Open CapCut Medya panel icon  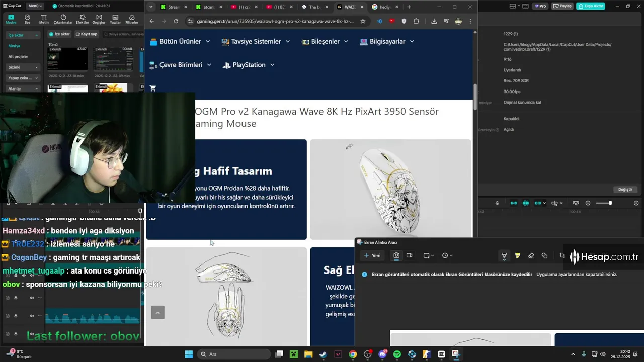(11, 19)
